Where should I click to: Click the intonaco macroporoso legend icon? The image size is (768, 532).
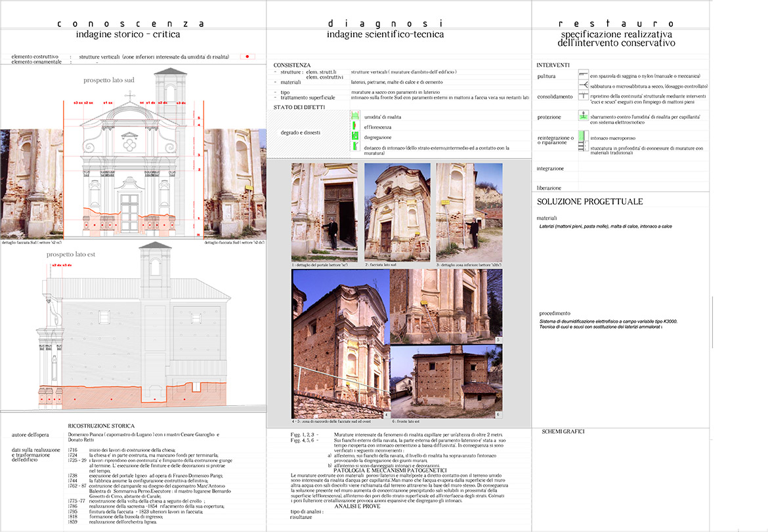582,137
